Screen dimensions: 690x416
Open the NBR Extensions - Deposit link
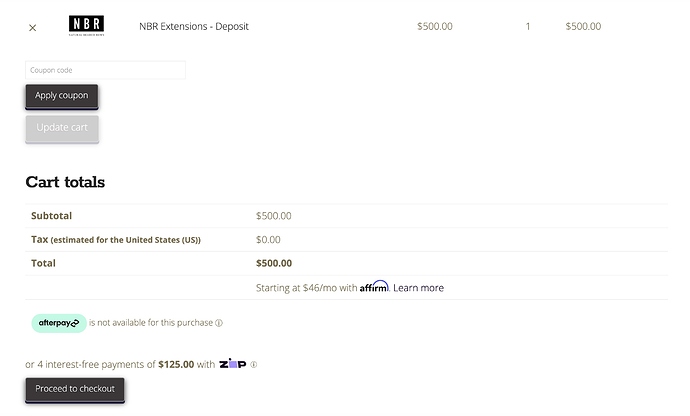click(x=193, y=27)
